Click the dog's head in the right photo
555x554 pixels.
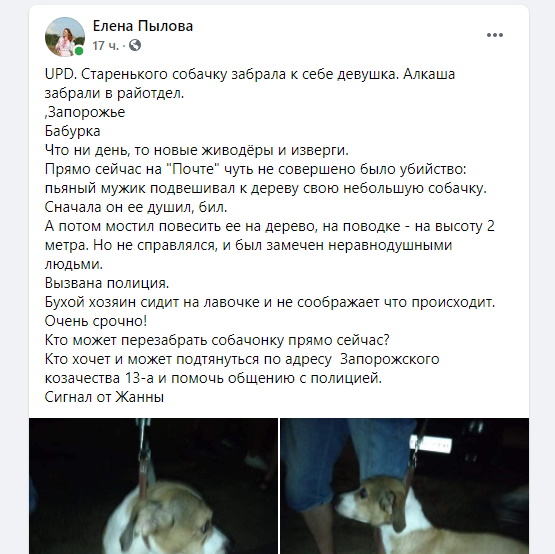[370, 500]
